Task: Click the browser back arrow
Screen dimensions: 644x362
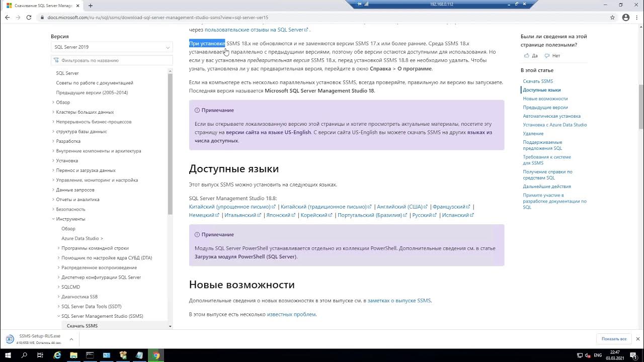Action: (7, 17)
